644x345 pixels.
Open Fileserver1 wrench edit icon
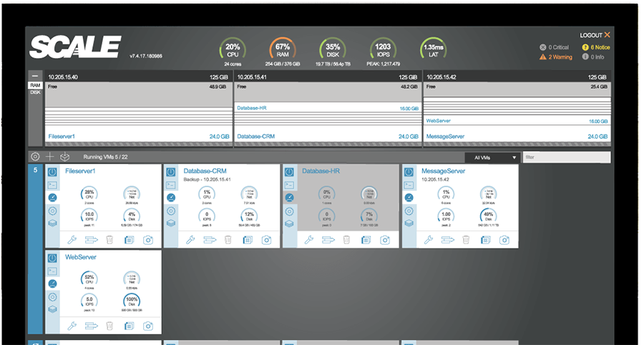click(x=72, y=240)
